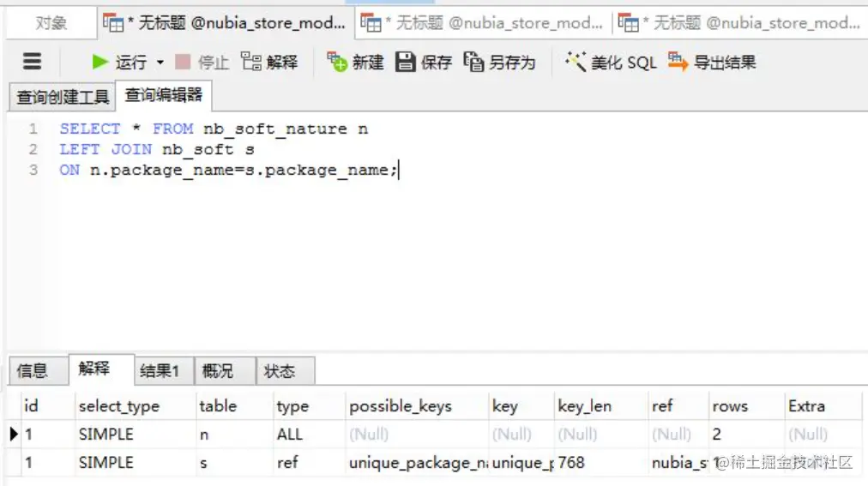Image resolution: width=868 pixels, height=486 pixels.
Task: Open the 信息 info result tab
Action: 38,370
